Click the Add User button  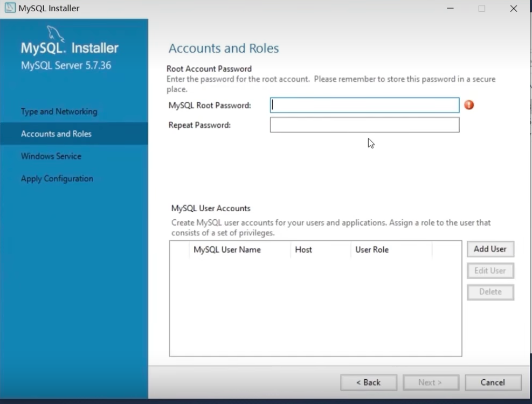click(x=490, y=249)
